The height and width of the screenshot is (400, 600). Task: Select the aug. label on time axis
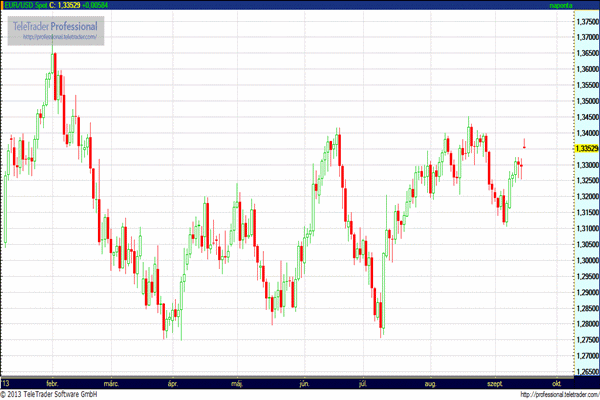(430, 383)
